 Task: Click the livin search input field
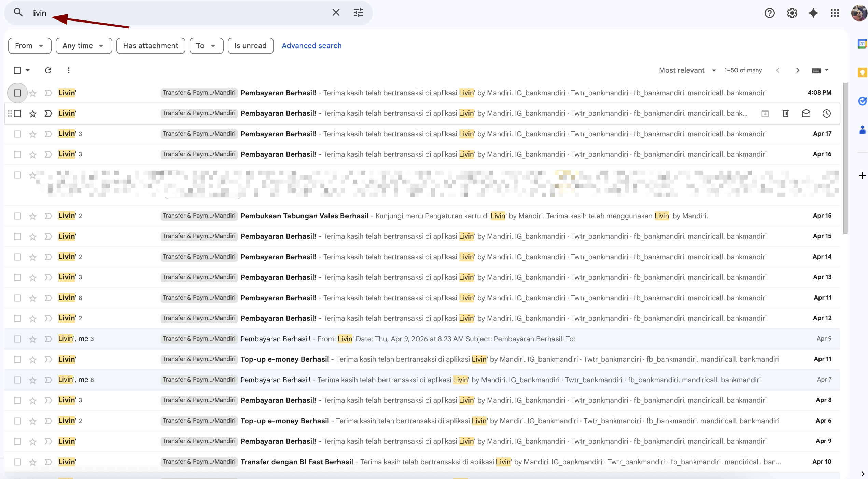point(178,13)
